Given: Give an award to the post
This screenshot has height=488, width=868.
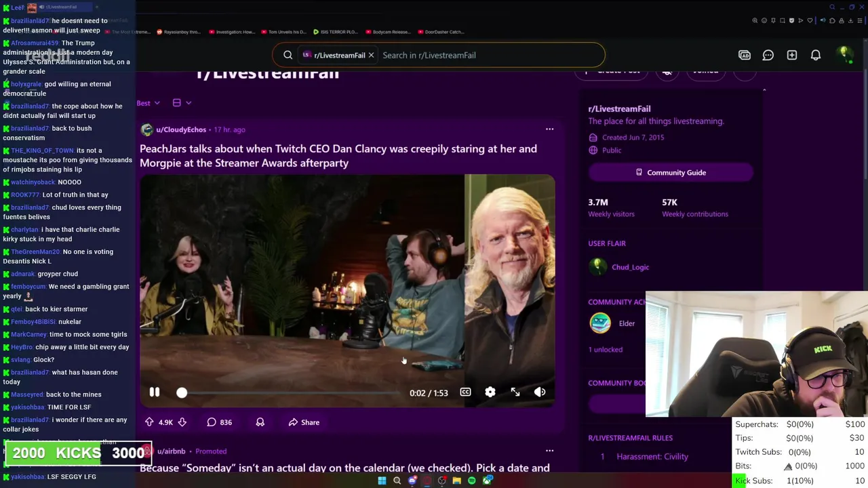Looking at the screenshot, I should [260, 422].
